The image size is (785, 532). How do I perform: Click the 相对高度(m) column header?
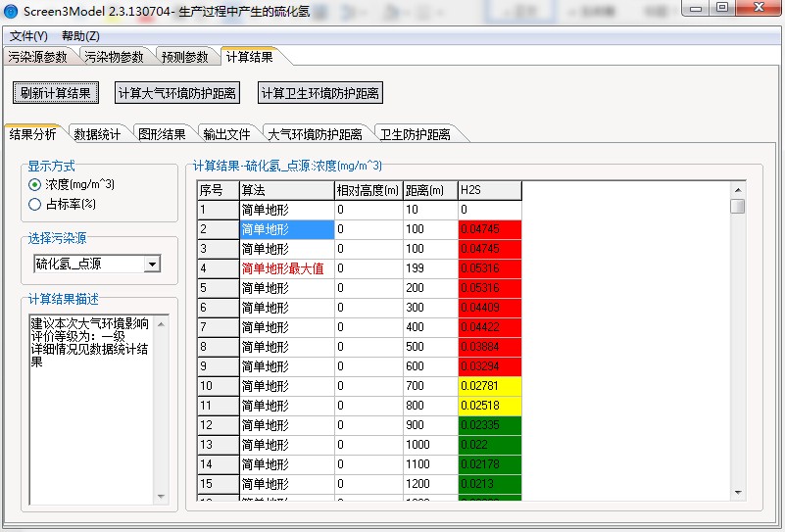[368, 190]
